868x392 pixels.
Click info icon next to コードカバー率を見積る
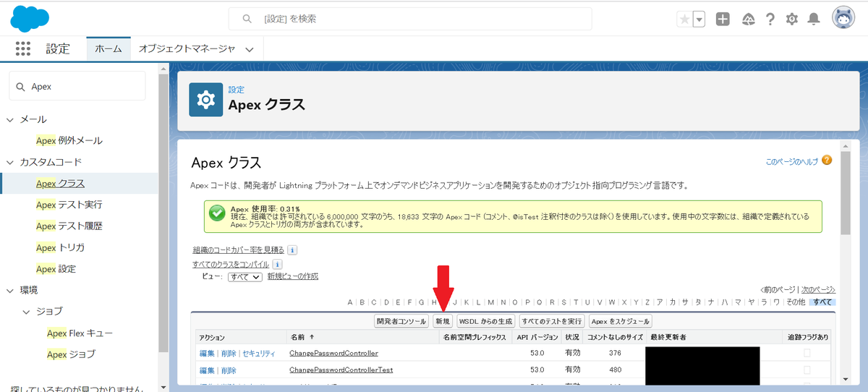tap(292, 250)
